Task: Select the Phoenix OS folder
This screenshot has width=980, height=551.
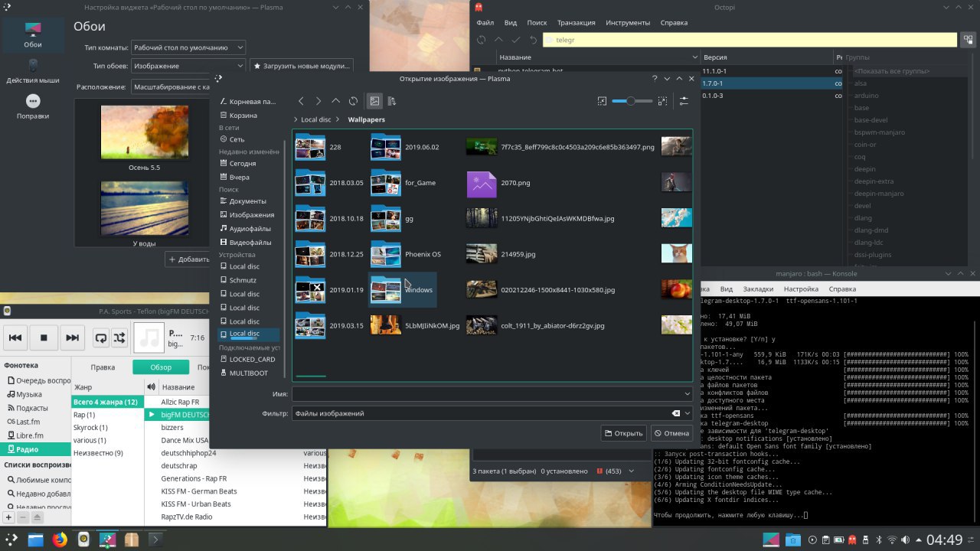Action: [406, 254]
